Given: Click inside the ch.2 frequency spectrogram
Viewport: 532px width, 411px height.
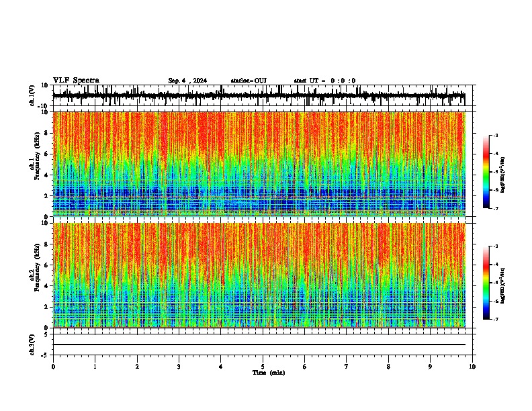Looking at the screenshot, I should point(259,275).
